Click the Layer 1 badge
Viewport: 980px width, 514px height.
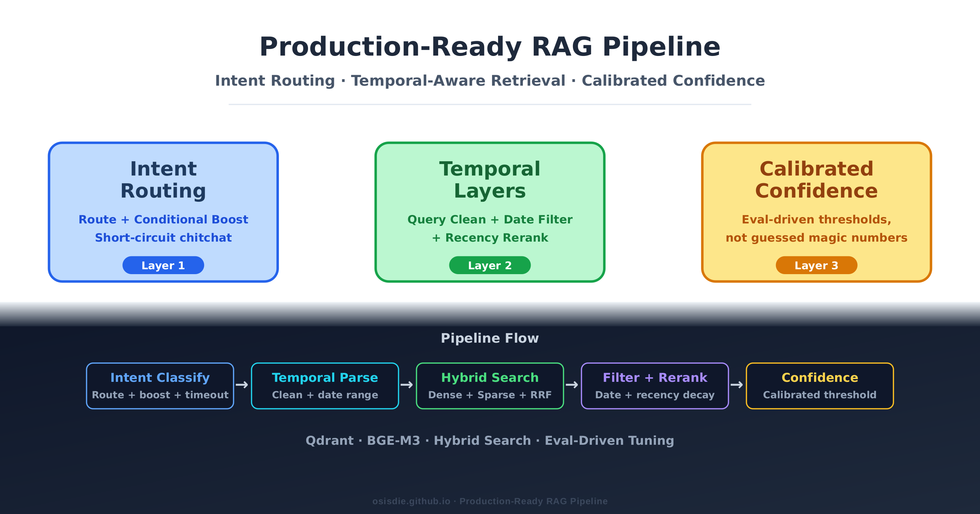click(163, 265)
